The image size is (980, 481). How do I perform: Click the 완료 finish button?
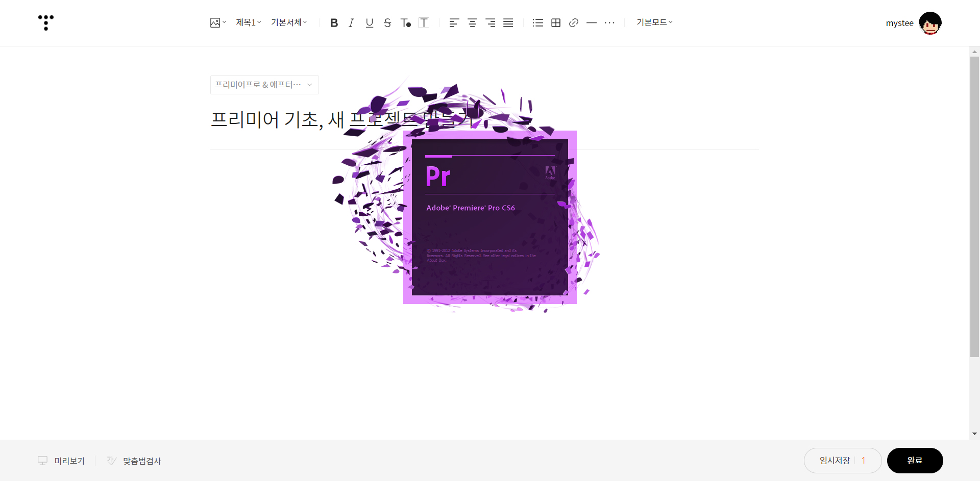tap(915, 461)
